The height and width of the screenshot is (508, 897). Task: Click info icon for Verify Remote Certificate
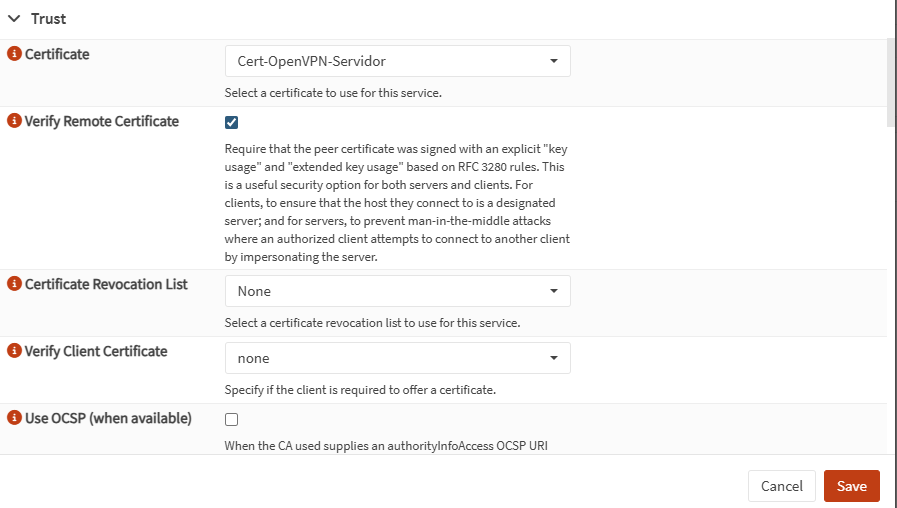tap(14, 121)
